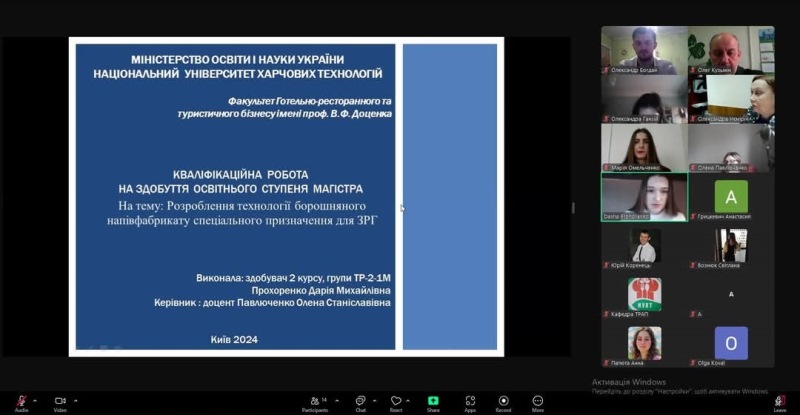This screenshot has height=415, width=800.
Task: Expand the arrow beside Participants
Action: (337, 401)
